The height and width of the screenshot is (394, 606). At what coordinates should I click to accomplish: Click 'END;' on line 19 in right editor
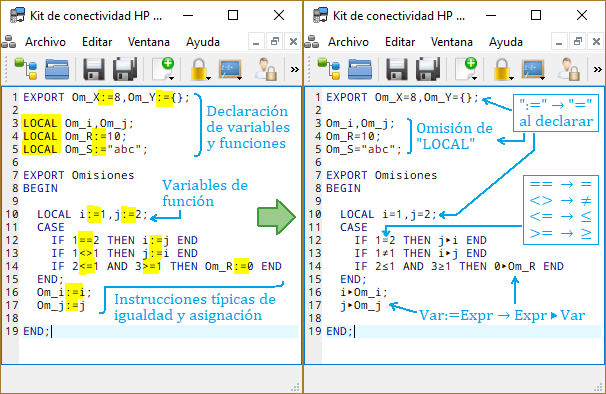tap(339, 331)
